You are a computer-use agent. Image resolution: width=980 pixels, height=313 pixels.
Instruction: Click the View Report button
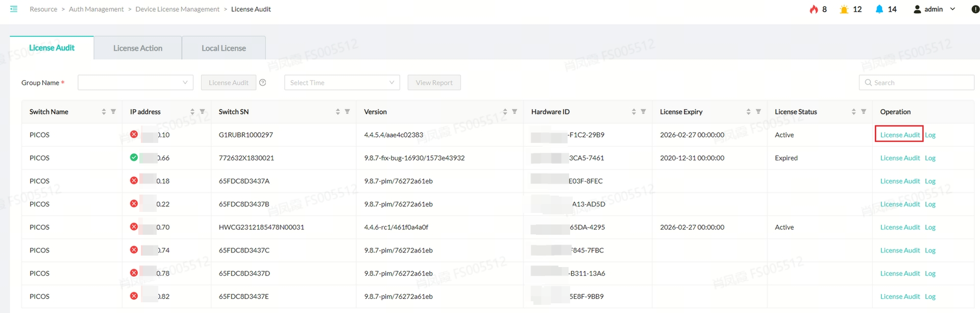434,83
